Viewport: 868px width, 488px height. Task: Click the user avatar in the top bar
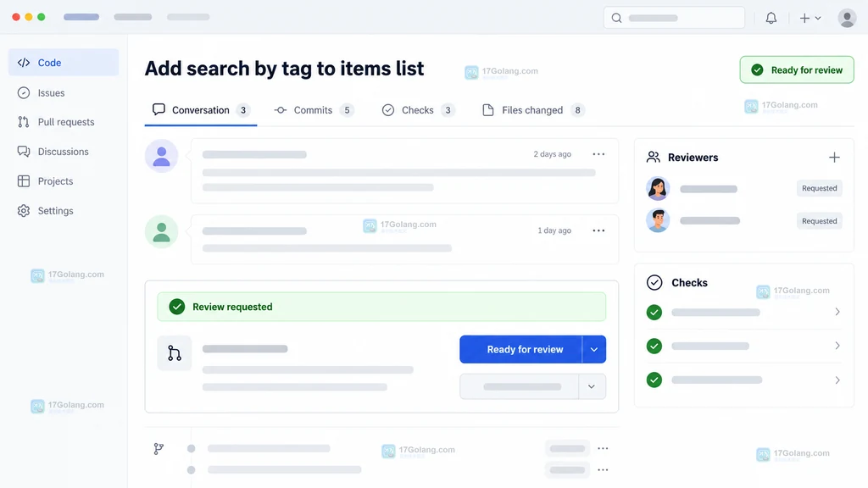(847, 19)
